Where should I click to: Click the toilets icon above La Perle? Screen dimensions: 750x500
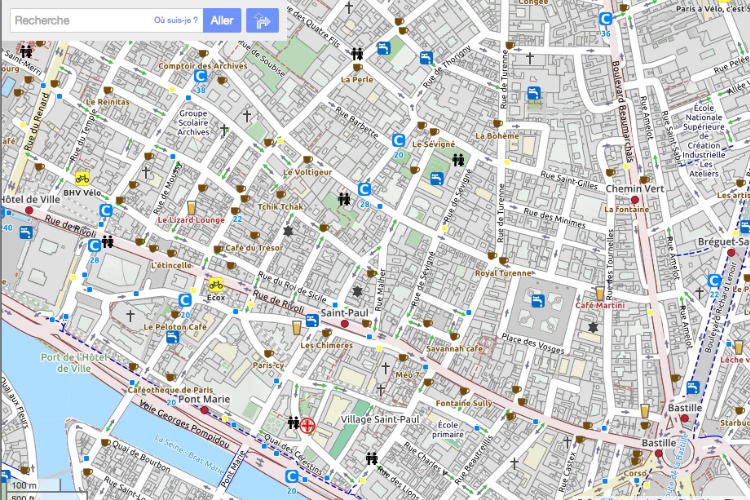tap(357, 54)
